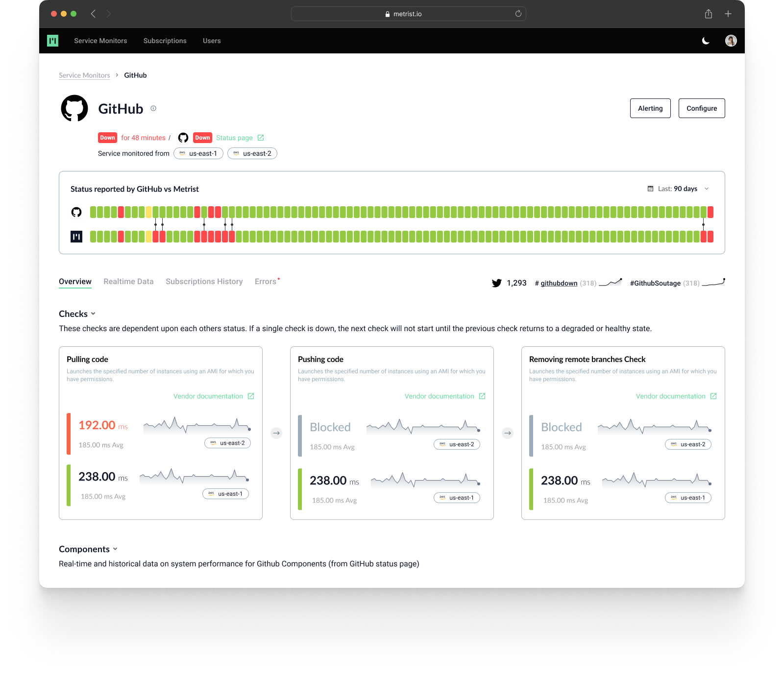784x676 pixels.
Task: Click the #githubdown trend sparkline
Action: point(611,282)
